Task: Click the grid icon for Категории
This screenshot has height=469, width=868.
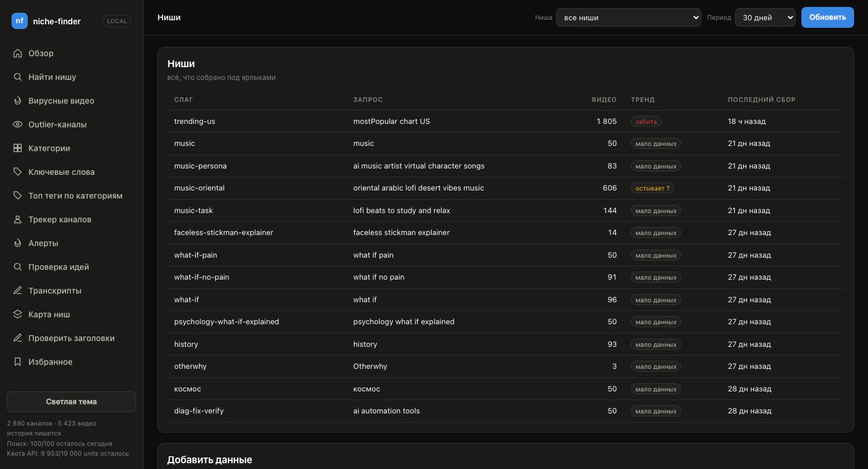Action: click(x=17, y=148)
